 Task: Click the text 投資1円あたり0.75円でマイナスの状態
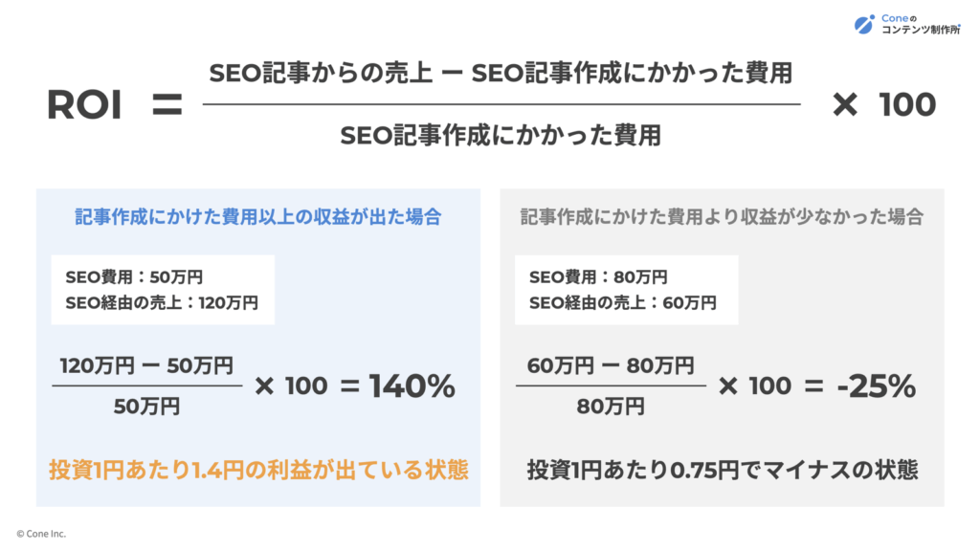[x=723, y=470]
